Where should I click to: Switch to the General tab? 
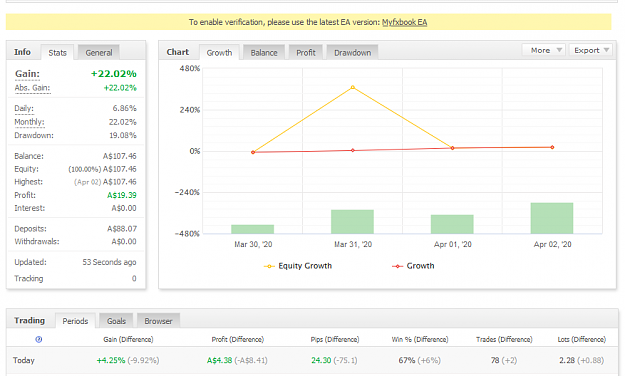click(x=99, y=53)
